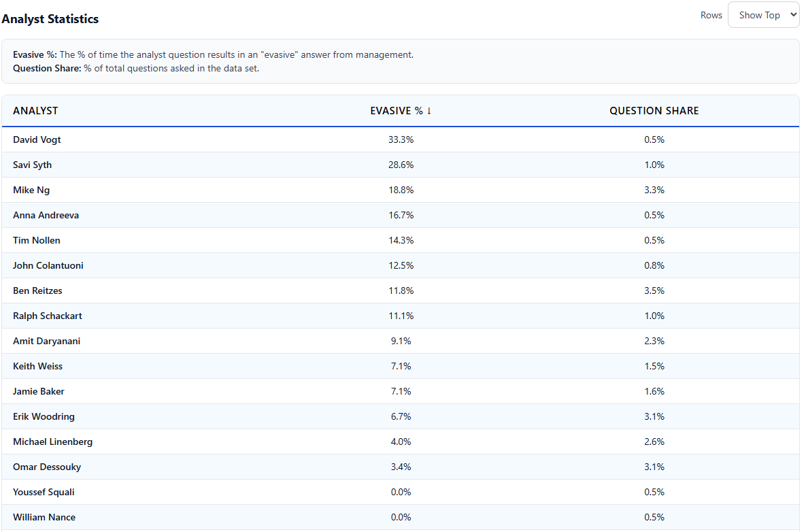Select the William Nance analyst name
Image resolution: width=806 pixels, height=532 pixels.
pyautogui.click(x=44, y=518)
